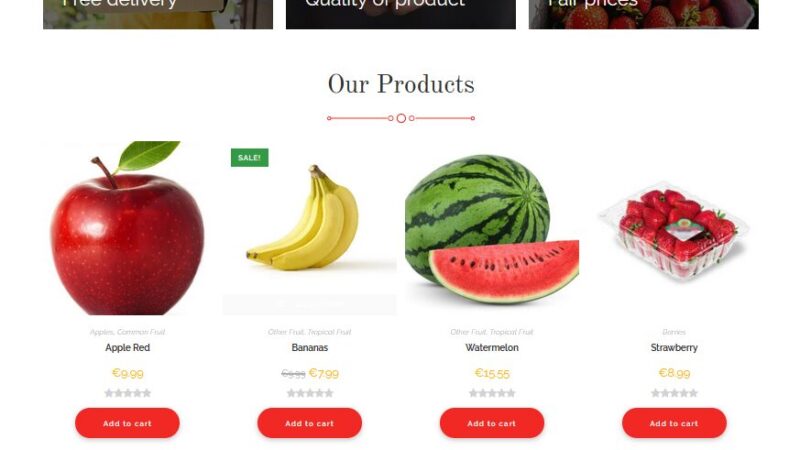Open the Strawberry product image
The image size is (800, 450).
click(674, 228)
